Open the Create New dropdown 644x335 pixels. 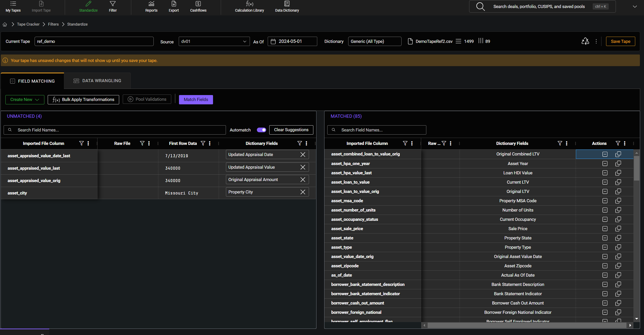click(x=25, y=99)
